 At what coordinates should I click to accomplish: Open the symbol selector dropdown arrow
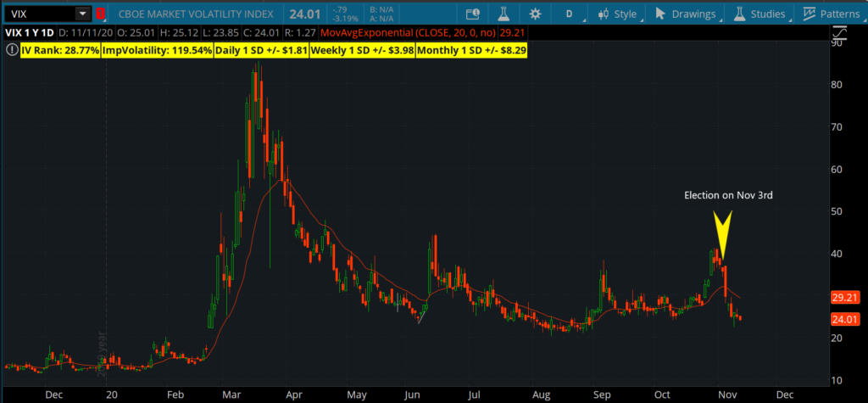point(83,14)
